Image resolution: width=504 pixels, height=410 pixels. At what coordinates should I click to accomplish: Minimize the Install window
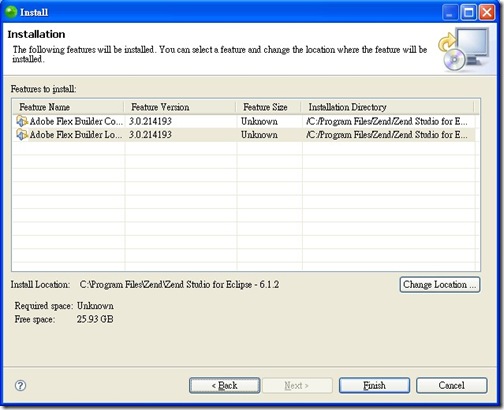coord(450,13)
